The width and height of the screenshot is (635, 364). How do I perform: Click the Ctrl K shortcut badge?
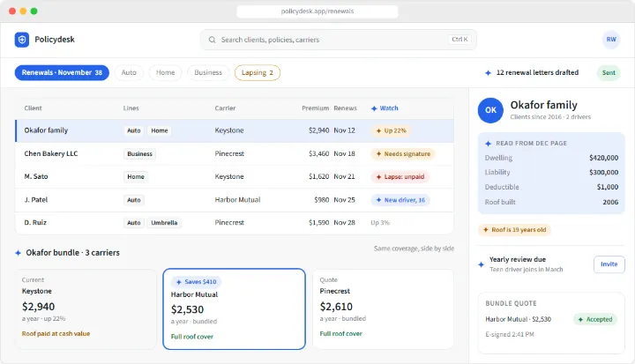459,40
